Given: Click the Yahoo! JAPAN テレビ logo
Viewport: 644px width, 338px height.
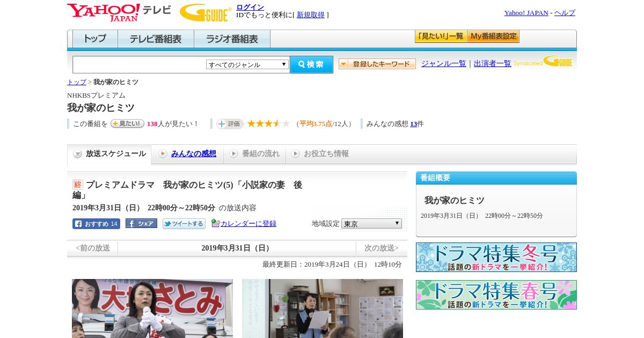Looking at the screenshot, I should click(x=119, y=12).
